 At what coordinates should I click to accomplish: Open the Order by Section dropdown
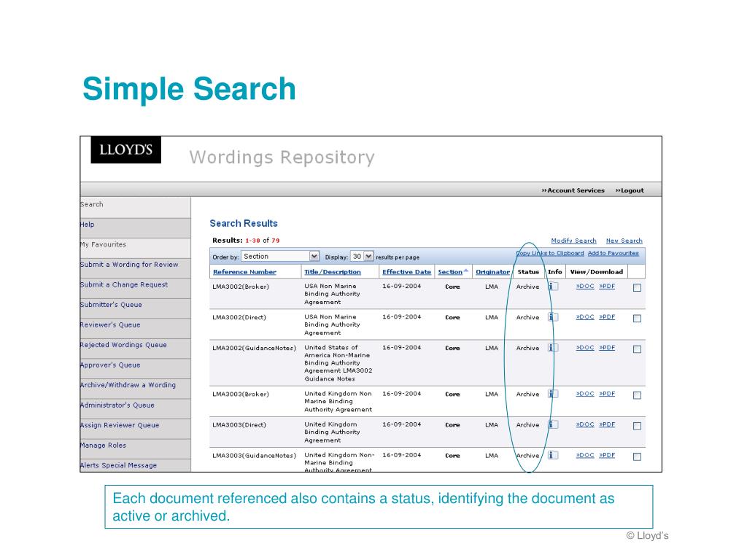coord(280,256)
